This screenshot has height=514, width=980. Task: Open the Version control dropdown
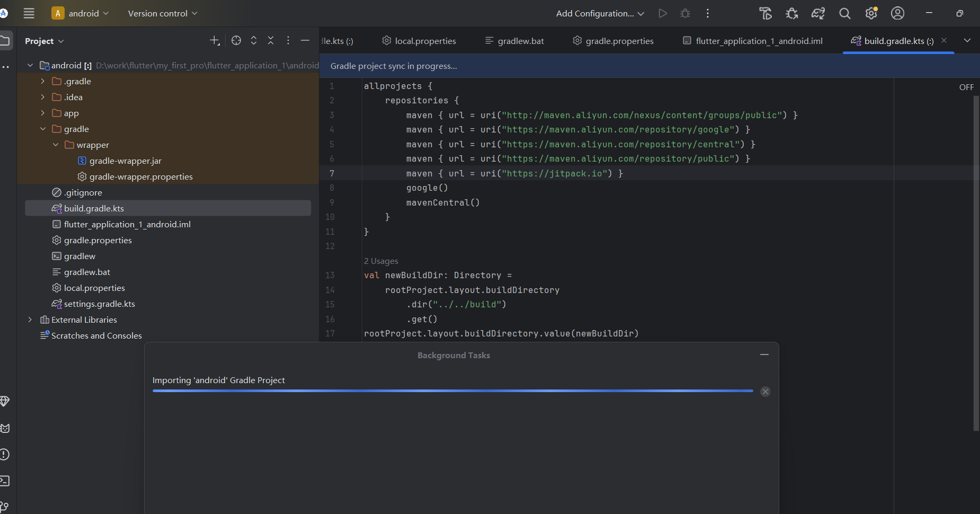click(163, 13)
